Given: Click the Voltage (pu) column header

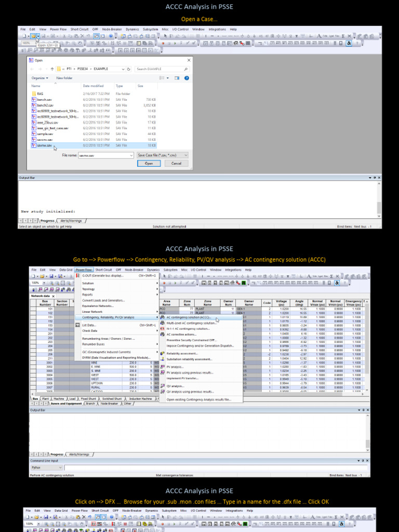Looking at the screenshot, I should pyautogui.click(x=281, y=303).
